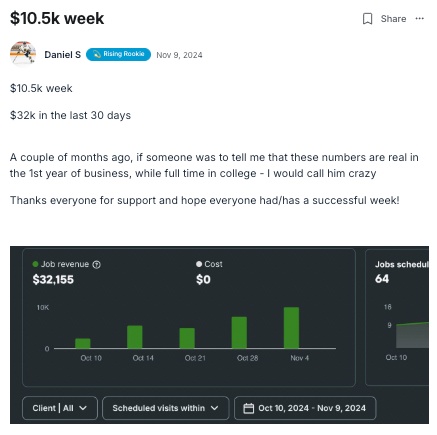Click the Rising Rookie badge

(118, 54)
